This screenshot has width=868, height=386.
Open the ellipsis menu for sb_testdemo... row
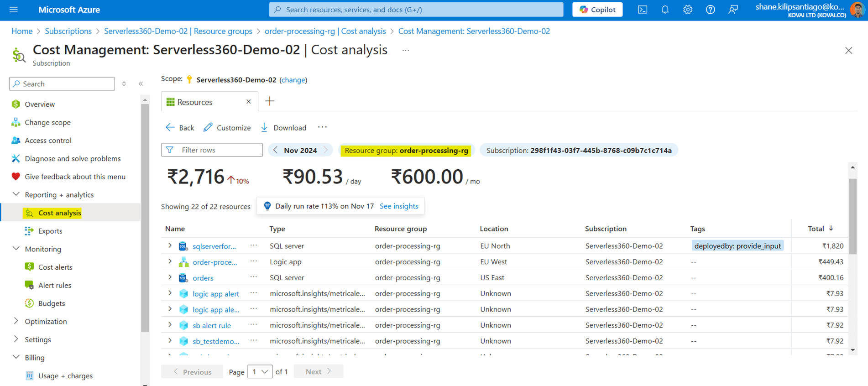click(x=254, y=340)
